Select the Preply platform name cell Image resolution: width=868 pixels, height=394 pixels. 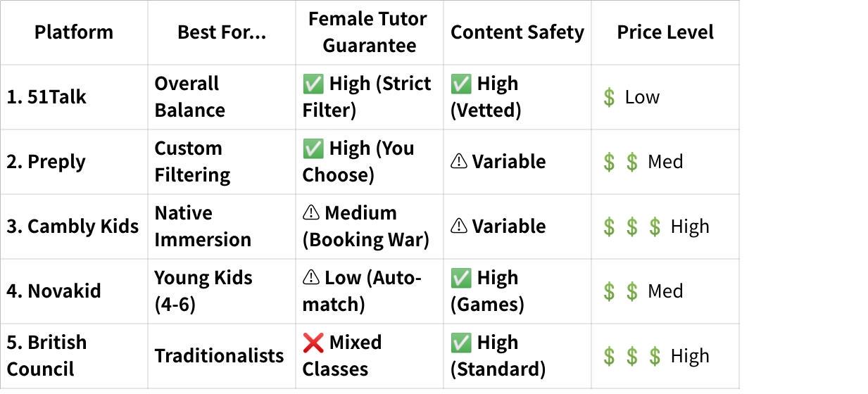(x=46, y=162)
